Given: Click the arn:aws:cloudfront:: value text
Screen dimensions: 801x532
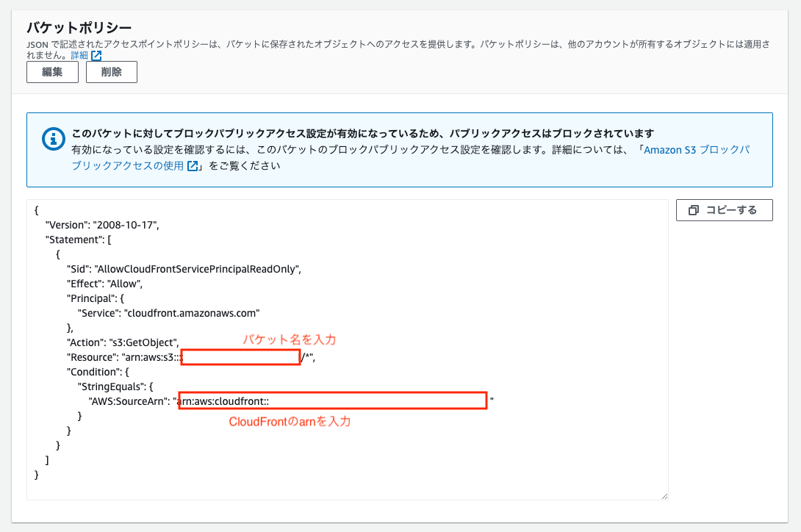Looking at the screenshot, I should [223, 401].
